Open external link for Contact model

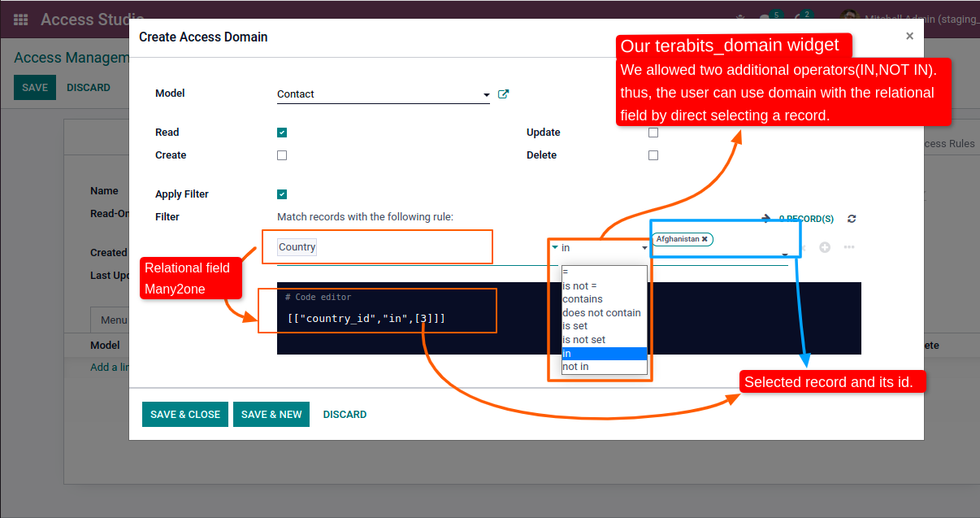503,94
